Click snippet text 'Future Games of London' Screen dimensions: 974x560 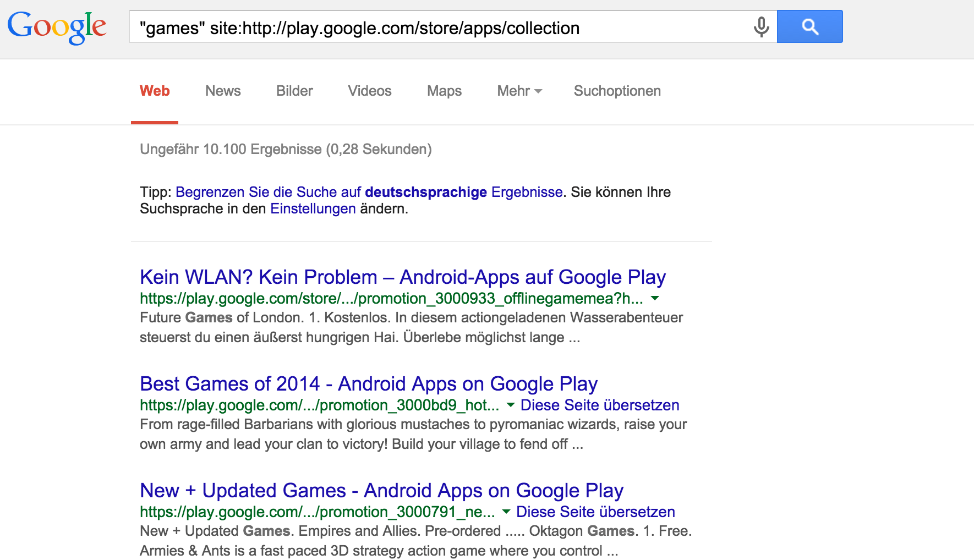221,317
